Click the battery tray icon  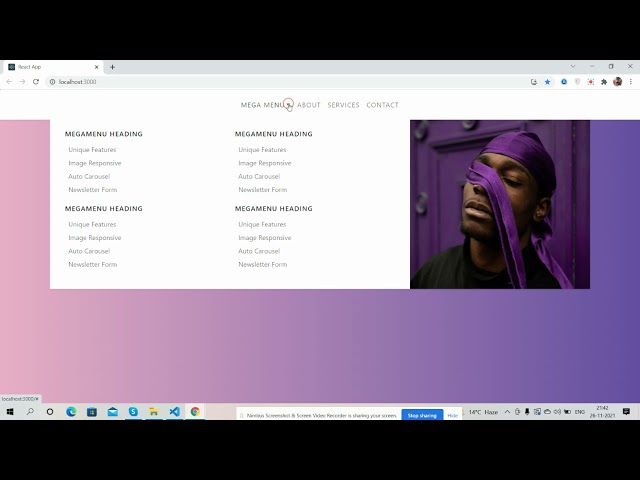tap(567, 412)
